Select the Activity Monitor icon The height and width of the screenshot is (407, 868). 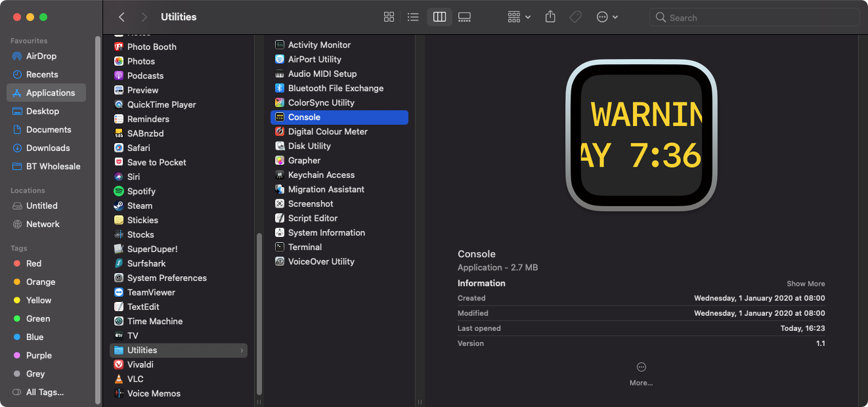(x=280, y=45)
